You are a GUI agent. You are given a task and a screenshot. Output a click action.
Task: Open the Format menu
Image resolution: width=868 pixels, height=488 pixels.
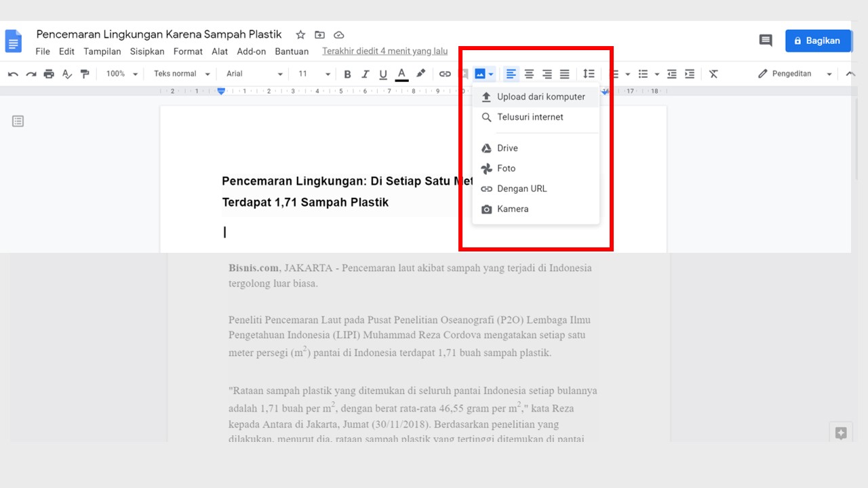tap(188, 52)
